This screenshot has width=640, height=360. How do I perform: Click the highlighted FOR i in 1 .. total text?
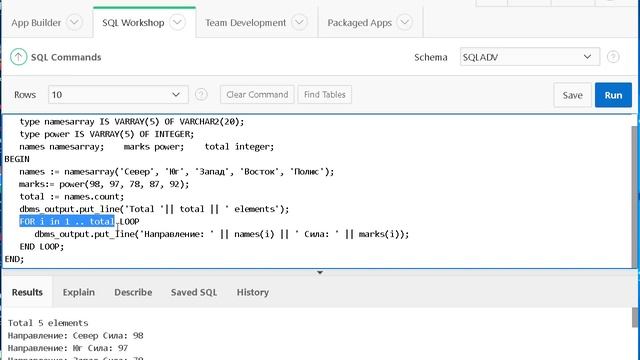pyautogui.click(x=67, y=221)
